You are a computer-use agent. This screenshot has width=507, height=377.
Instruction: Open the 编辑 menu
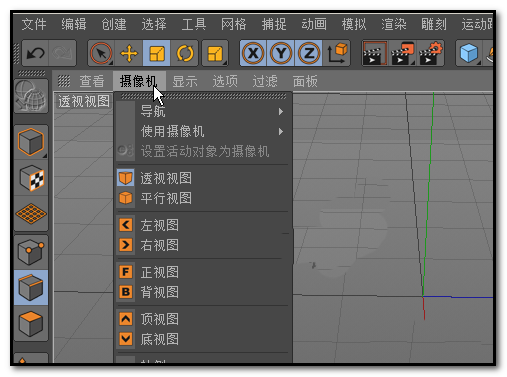[74, 24]
